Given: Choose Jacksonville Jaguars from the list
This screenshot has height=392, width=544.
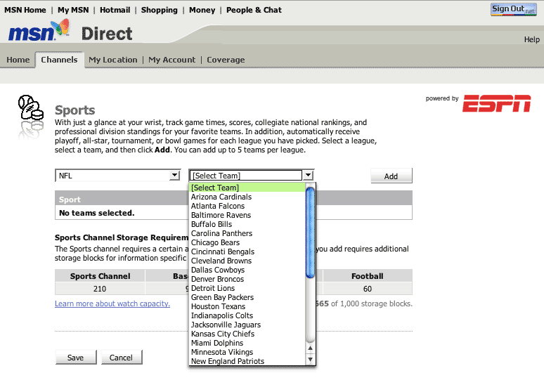Looking at the screenshot, I should coord(247,325).
